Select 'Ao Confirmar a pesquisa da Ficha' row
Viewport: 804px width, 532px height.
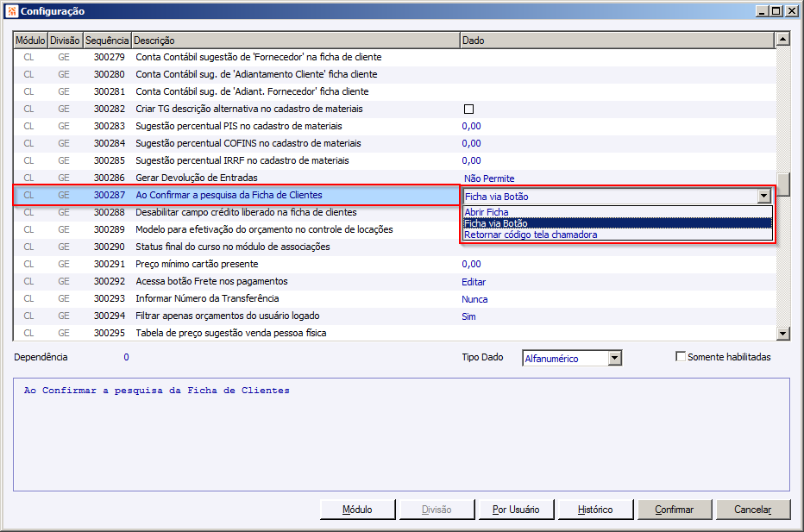236,195
